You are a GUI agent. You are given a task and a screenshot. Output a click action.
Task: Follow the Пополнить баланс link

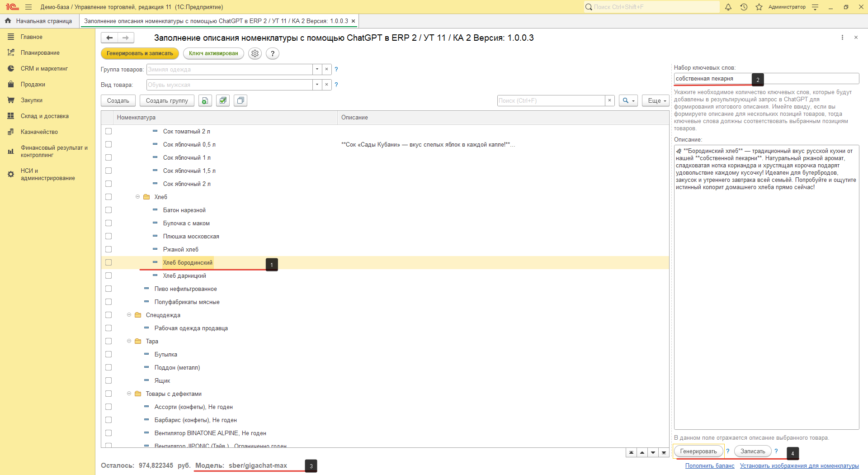(709, 465)
